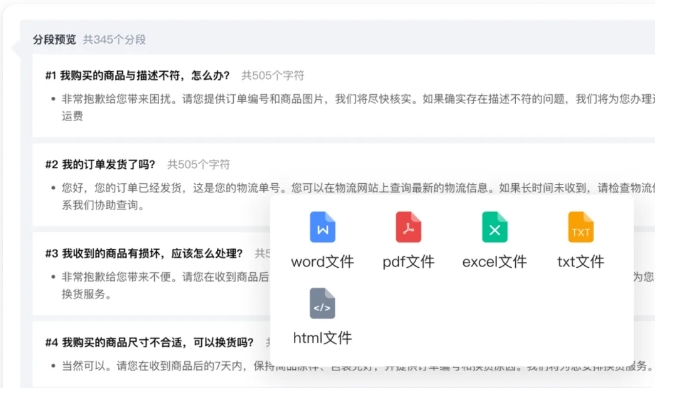The image size is (676, 412).
Task: Pick the green excel文件 icon
Action: tap(494, 227)
